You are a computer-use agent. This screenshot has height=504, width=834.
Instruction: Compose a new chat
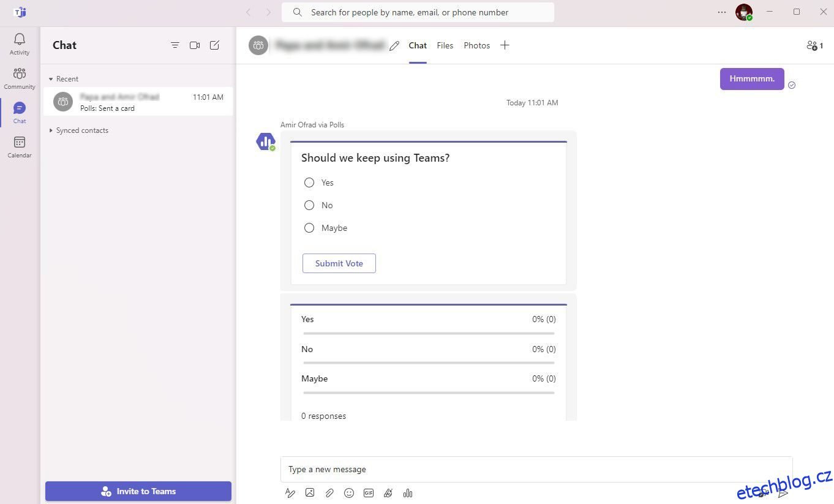point(214,45)
